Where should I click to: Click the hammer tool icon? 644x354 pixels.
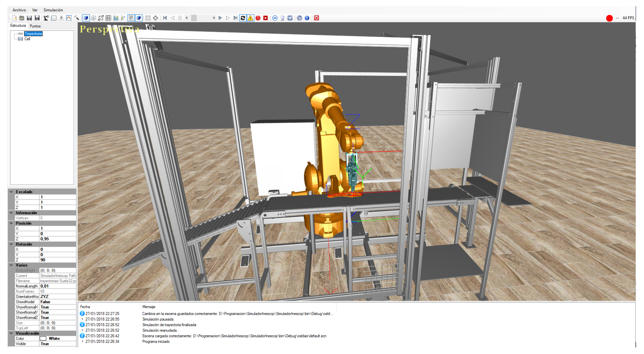click(76, 18)
